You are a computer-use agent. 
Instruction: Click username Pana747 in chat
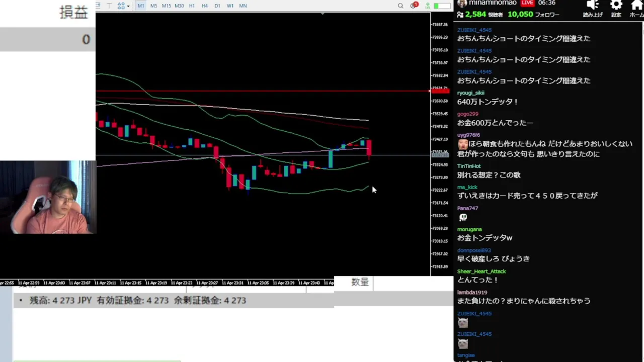[x=467, y=208]
